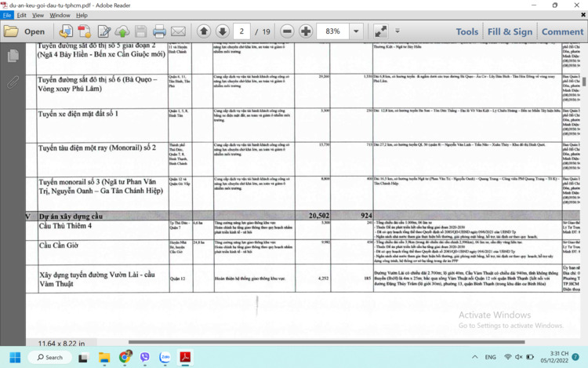Open Google Chrome from taskbar
The width and height of the screenshot is (588, 368).
[125, 357]
